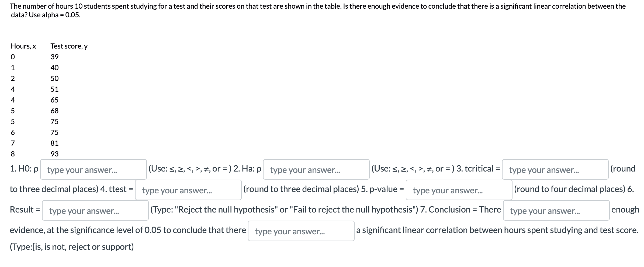This screenshot has width=644, height=267.
Task: Click the table value 93
Action: [54, 154]
